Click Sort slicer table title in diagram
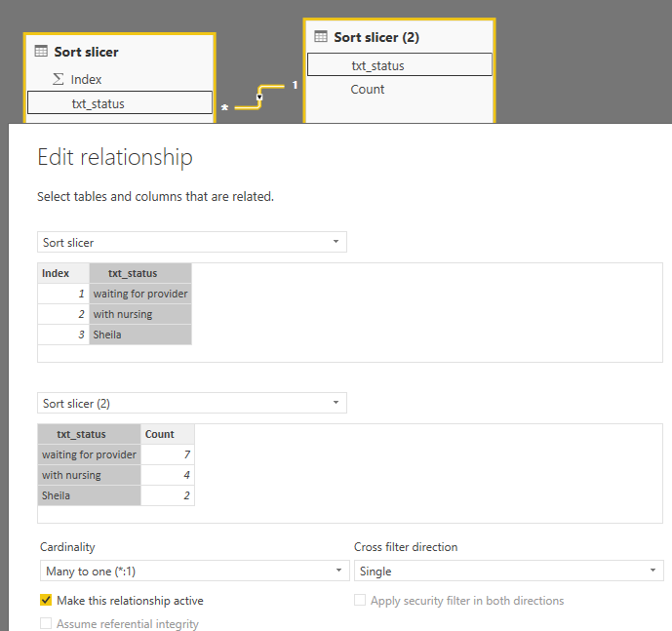Image resolution: width=672 pixels, height=631 pixels. click(x=86, y=52)
